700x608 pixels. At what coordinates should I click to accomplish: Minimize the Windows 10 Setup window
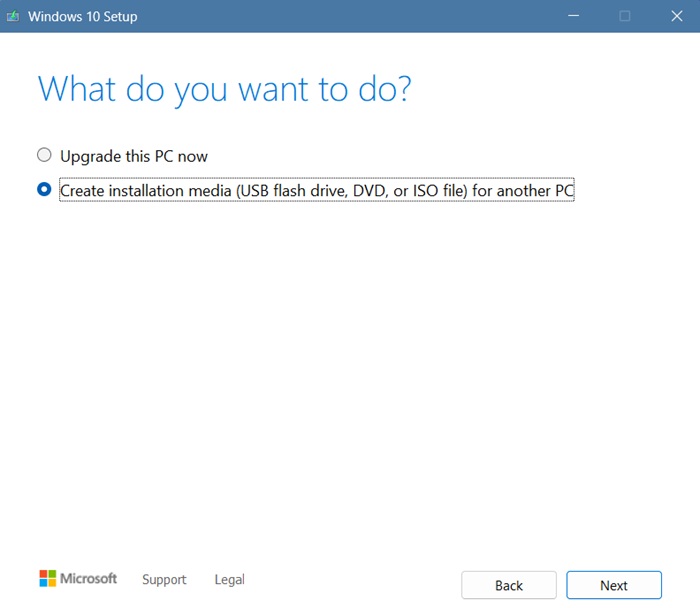pyautogui.click(x=573, y=16)
